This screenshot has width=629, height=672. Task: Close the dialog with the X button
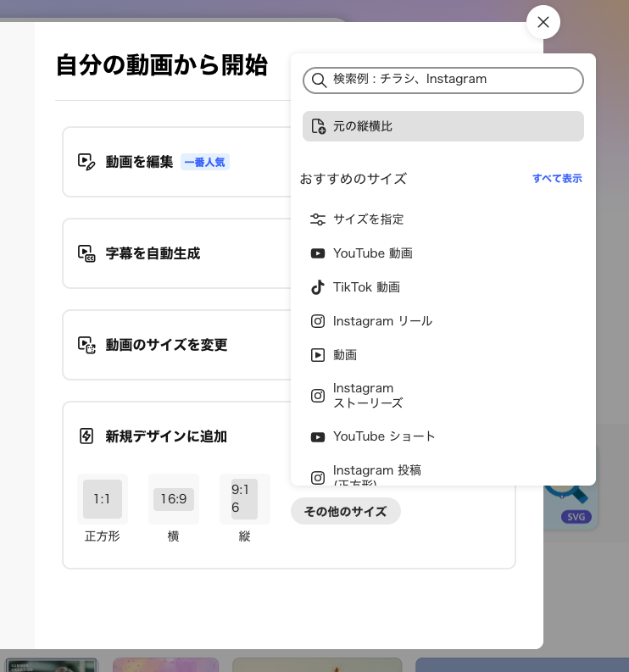tap(543, 22)
